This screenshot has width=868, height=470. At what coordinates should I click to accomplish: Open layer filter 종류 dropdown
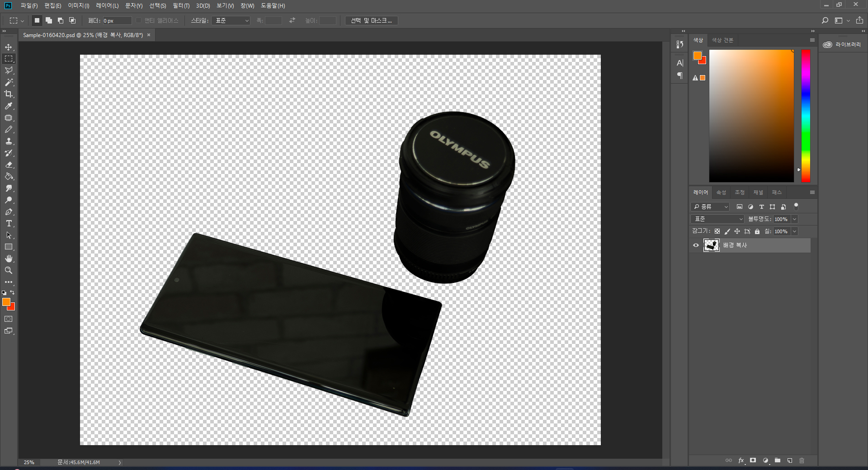(710, 207)
